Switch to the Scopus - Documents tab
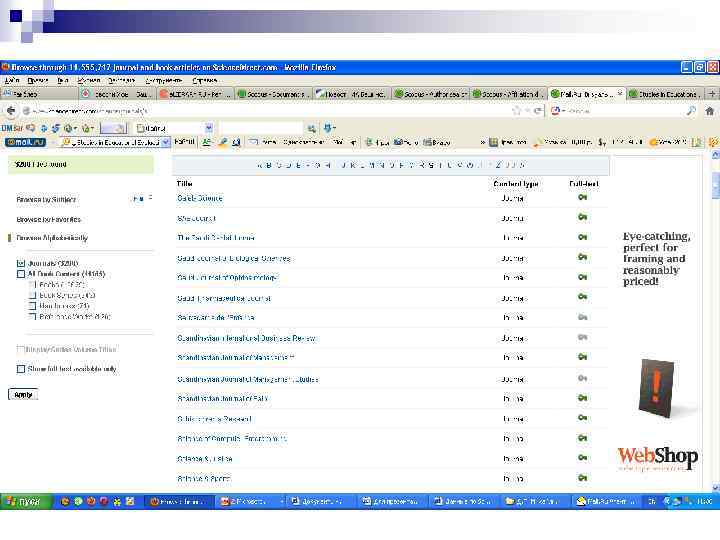The width and height of the screenshot is (720, 540). tap(274, 94)
